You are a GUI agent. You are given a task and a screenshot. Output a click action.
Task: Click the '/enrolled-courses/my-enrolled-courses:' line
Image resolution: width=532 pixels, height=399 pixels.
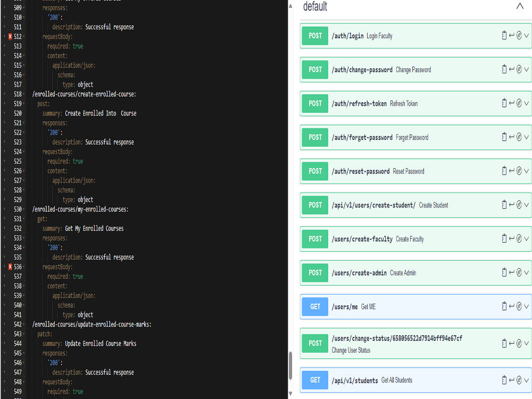[x=80, y=209]
